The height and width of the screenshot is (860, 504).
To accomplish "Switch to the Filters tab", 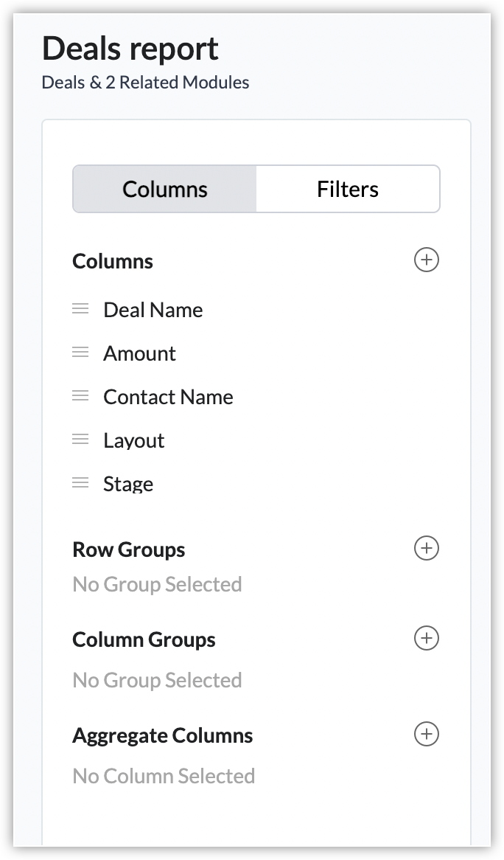I will click(x=348, y=190).
